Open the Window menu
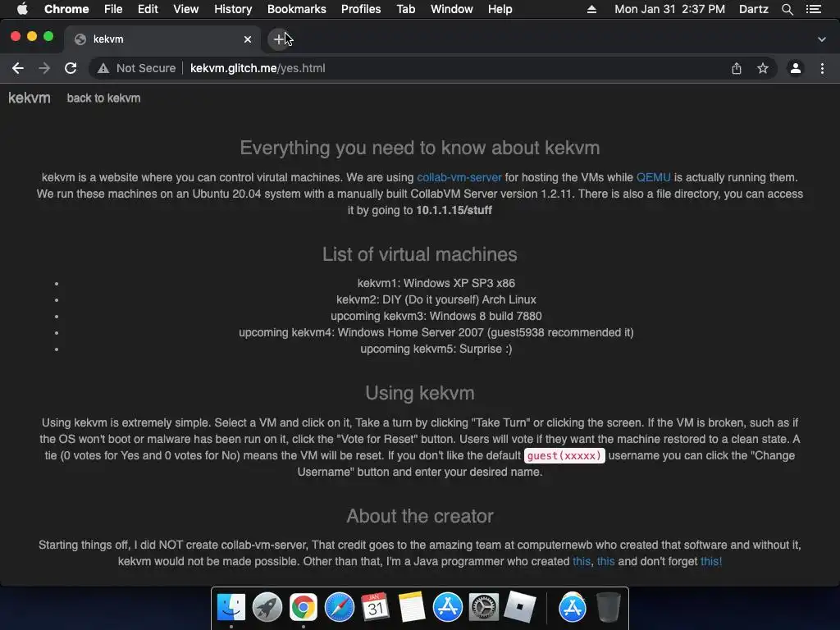 pos(452,9)
